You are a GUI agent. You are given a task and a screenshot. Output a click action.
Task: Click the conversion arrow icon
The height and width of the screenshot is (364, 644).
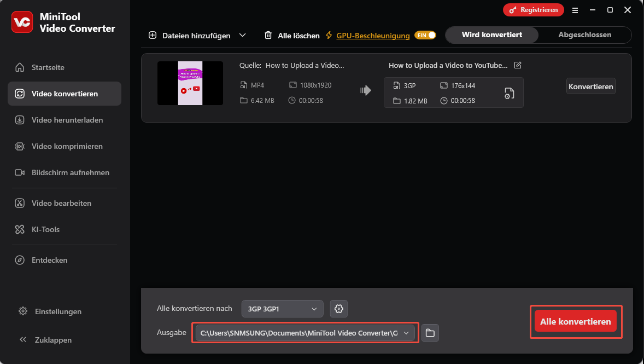(x=366, y=90)
